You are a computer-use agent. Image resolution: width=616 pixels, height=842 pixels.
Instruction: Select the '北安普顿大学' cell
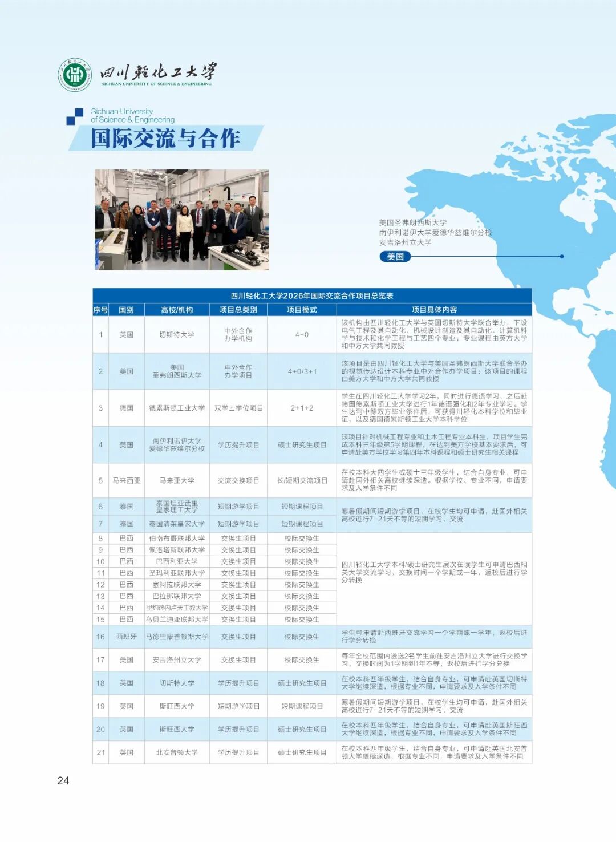tap(177, 752)
